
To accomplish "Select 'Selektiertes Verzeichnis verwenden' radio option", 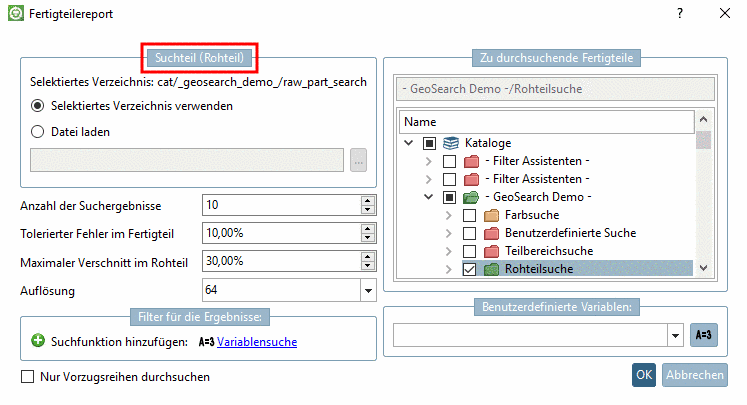I will pyautogui.click(x=38, y=105).
